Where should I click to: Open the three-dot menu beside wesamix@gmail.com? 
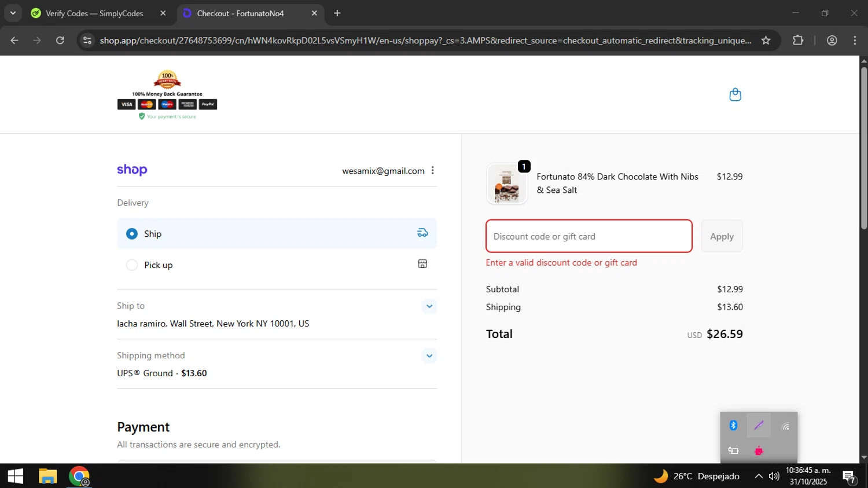pyautogui.click(x=432, y=170)
